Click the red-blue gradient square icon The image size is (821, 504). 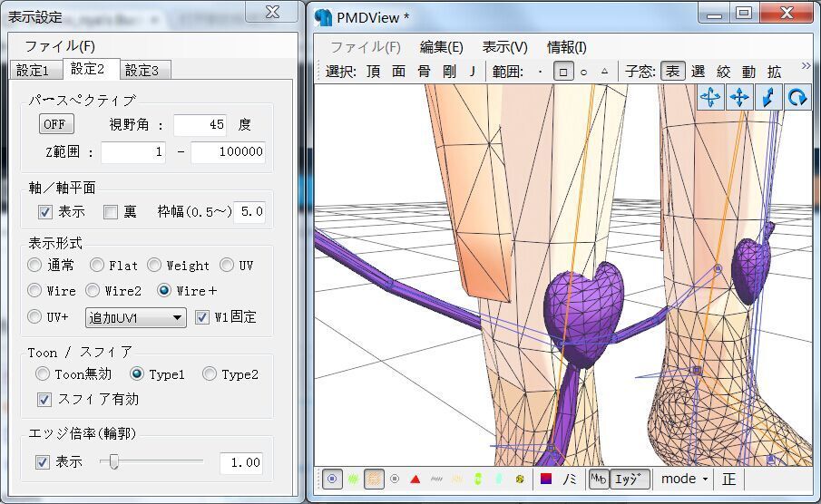[x=546, y=479]
